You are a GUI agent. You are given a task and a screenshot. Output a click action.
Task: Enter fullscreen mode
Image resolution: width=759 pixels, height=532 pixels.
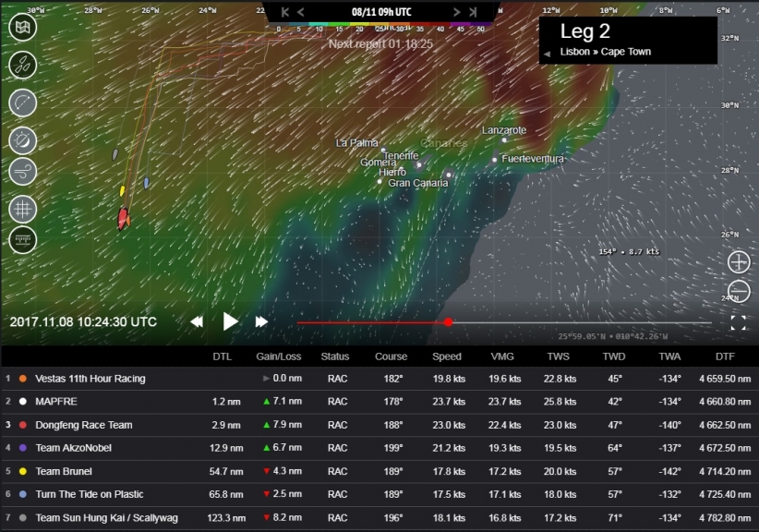pos(738,323)
